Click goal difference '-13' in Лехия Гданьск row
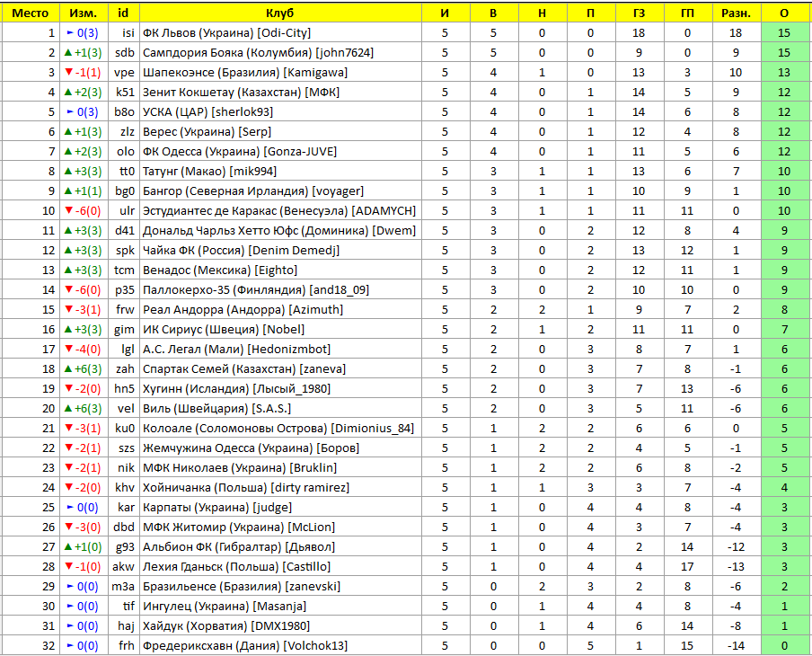The height and width of the screenshot is (656, 812). (x=736, y=567)
